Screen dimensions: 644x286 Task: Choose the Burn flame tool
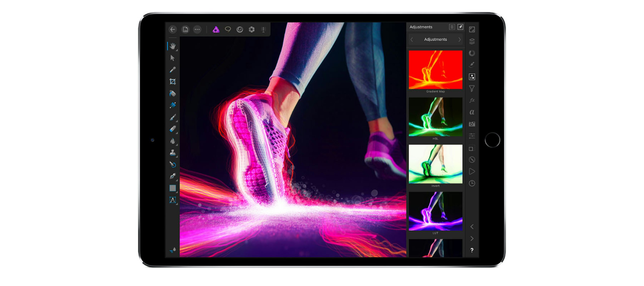click(x=173, y=141)
